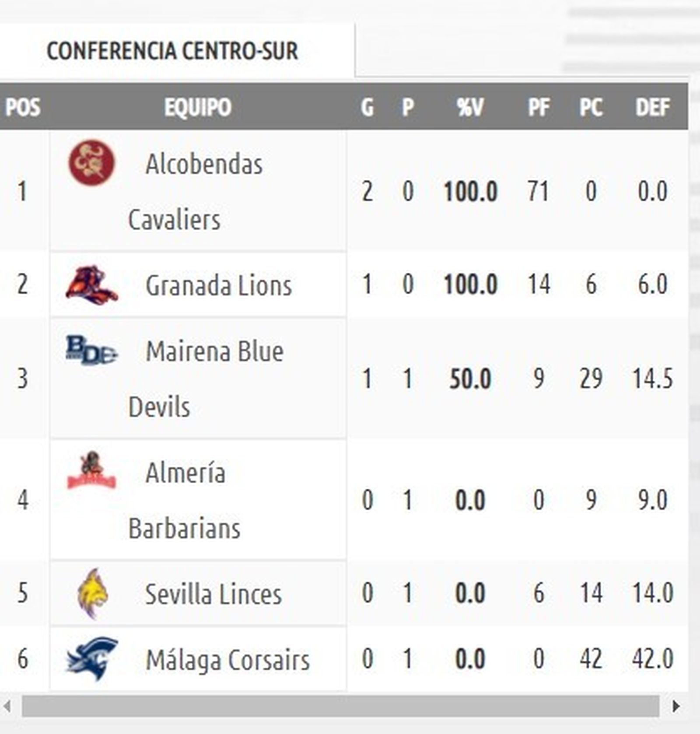
Task: Open the Granada Lions team link
Action: tap(218, 286)
